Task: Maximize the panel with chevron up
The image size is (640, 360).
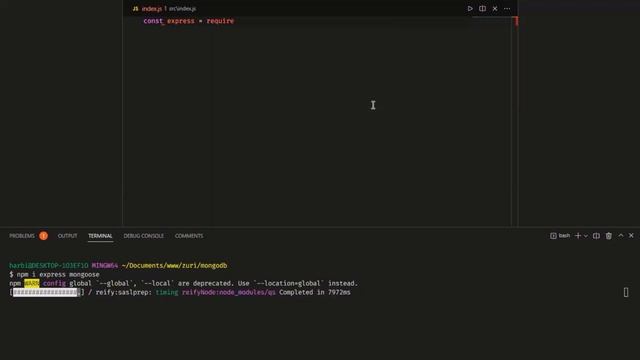Action: pos(621,236)
